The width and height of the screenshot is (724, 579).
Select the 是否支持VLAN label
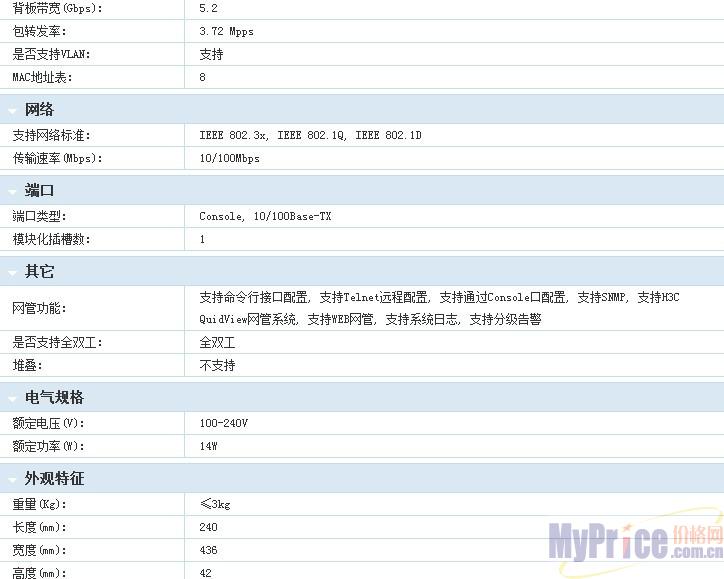(x=44, y=54)
